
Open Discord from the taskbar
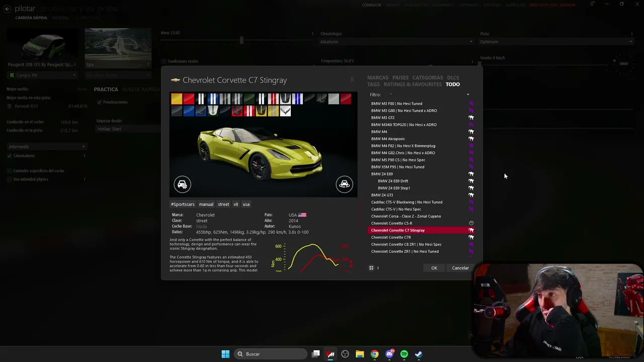click(x=389, y=354)
